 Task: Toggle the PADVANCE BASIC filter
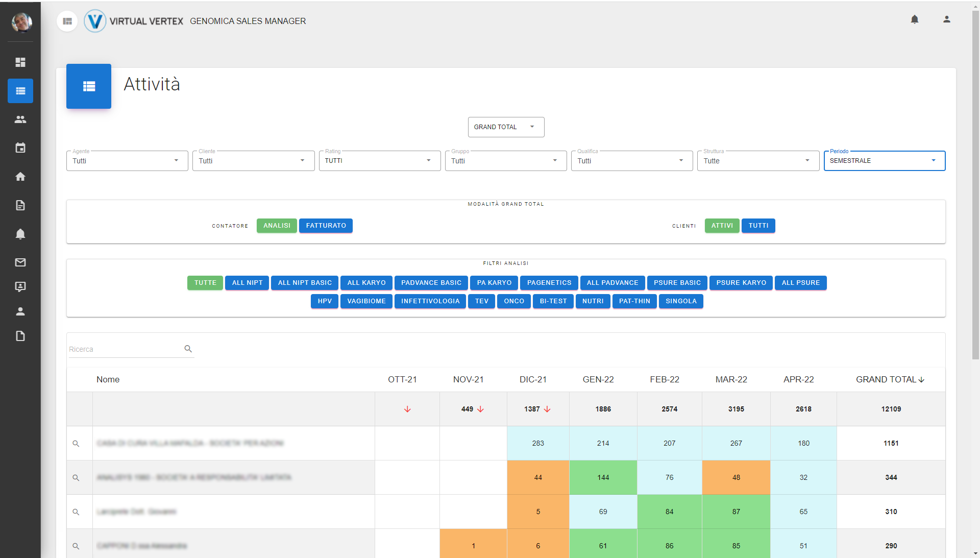(431, 283)
